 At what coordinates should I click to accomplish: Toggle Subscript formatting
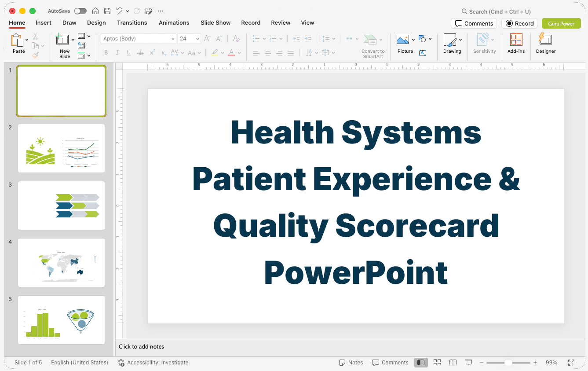click(164, 53)
